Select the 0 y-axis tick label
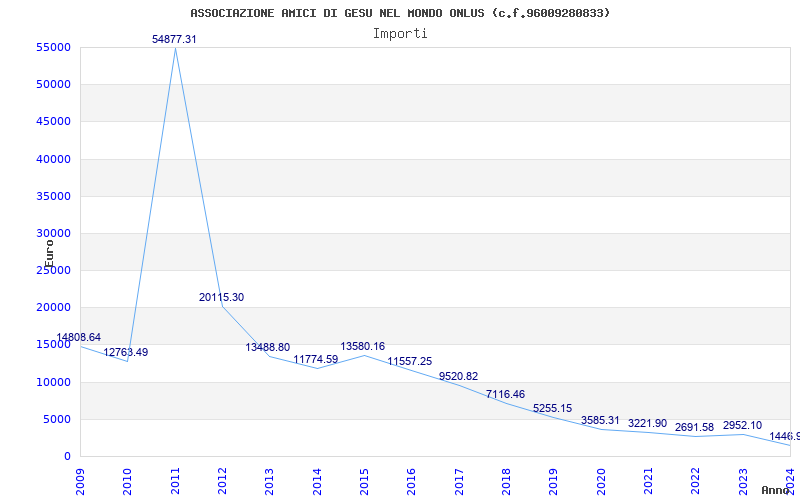Screen dimensions: 800x500 click(67, 456)
